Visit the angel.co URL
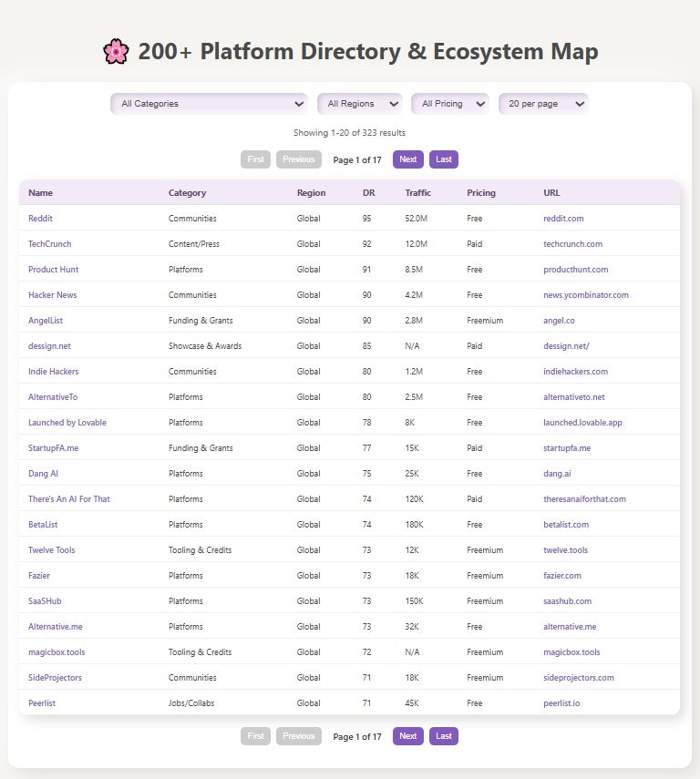Image resolution: width=700 pixels, height=779 pixels. (559, 321)
